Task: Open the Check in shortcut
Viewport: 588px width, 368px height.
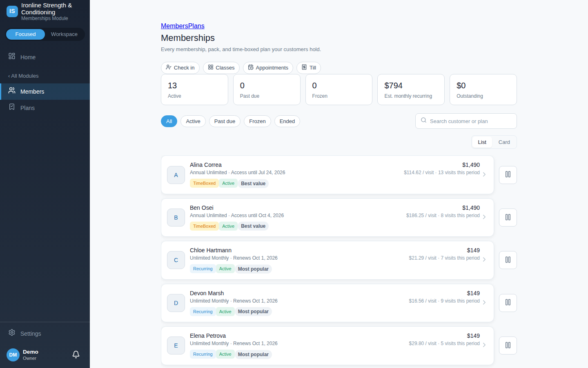Action: (180, 68)
